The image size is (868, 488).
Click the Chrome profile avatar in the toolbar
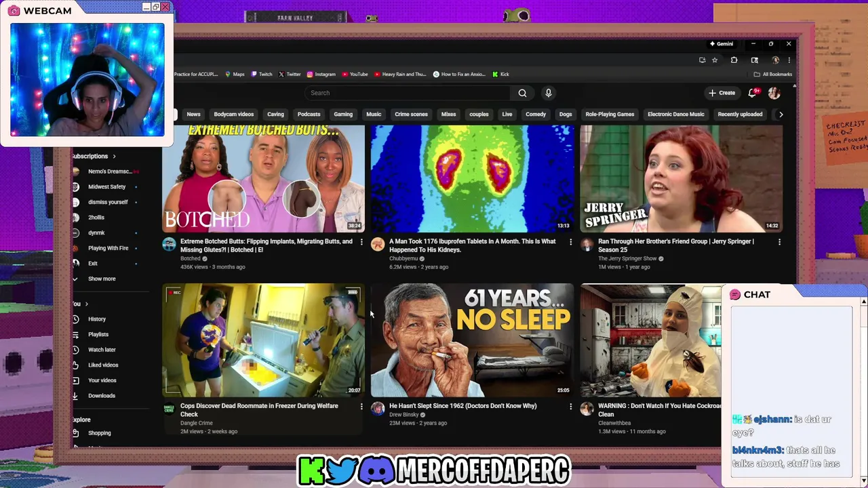point(775,60)
